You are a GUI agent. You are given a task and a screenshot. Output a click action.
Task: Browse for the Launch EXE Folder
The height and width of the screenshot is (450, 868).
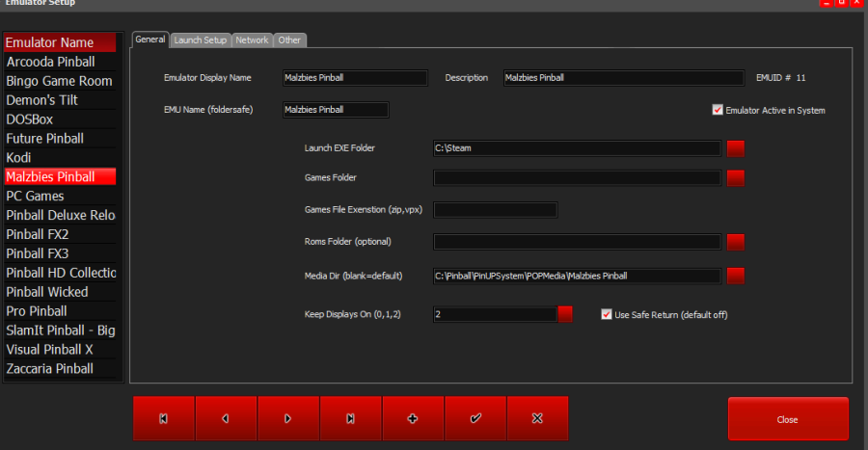coord(736,148)
